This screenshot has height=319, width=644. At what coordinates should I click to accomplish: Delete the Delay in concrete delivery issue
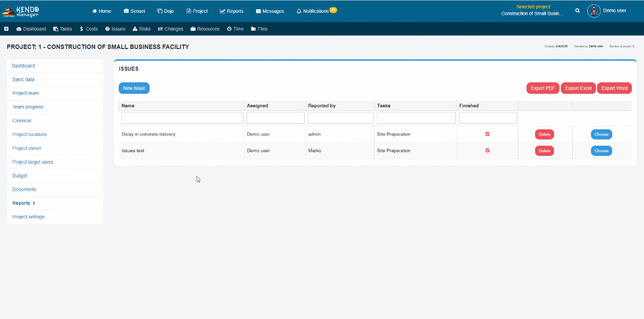(544, 134)
